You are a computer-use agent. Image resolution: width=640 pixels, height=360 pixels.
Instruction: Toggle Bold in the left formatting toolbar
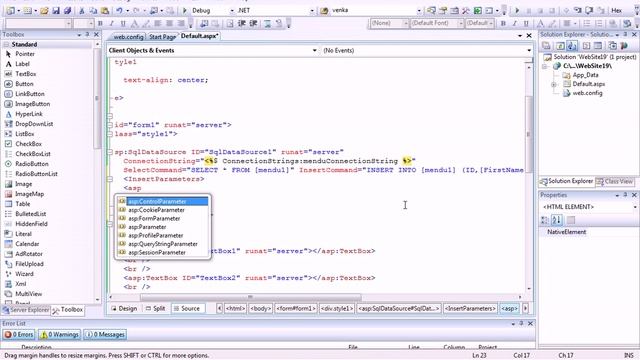pyautogui.click(x=100, y=24)
